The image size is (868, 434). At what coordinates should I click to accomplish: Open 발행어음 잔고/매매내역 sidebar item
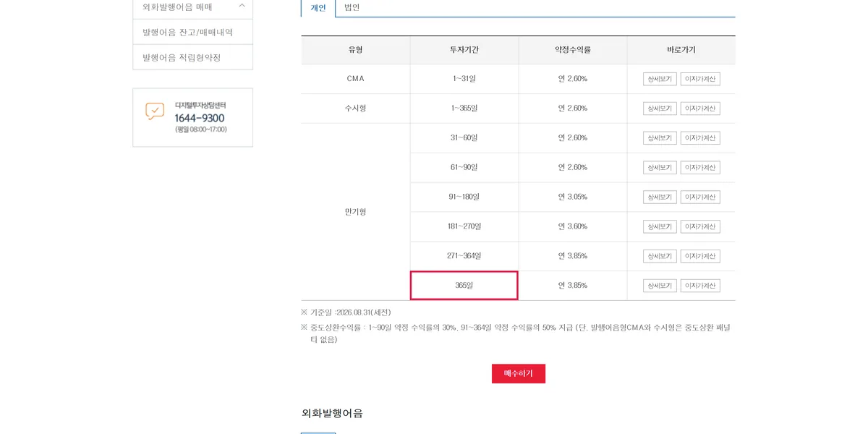coord(192,32)
